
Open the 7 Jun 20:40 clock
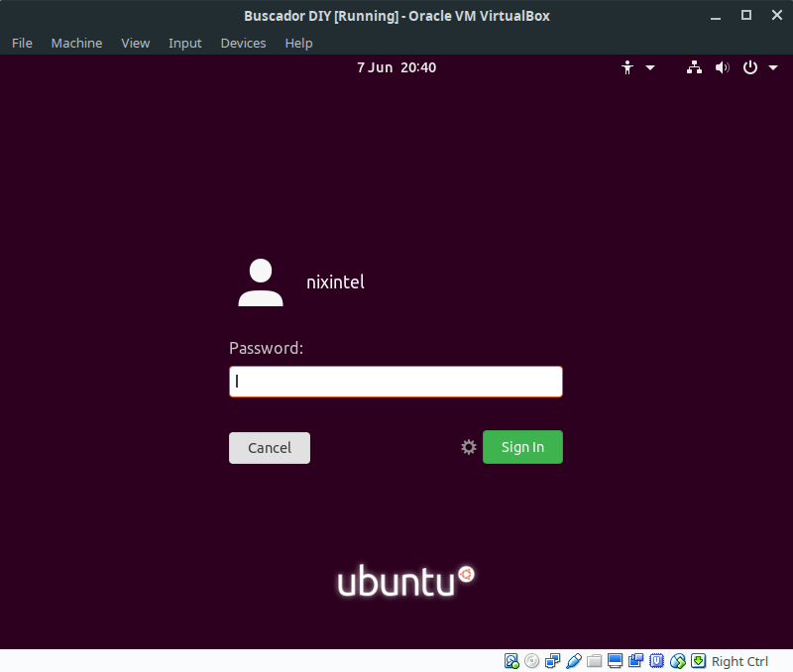[396, 67]
